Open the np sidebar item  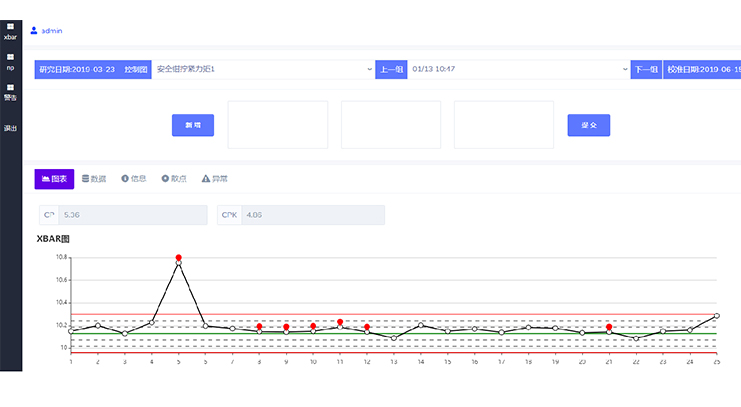pyautogui.click(x=10, y=62)
